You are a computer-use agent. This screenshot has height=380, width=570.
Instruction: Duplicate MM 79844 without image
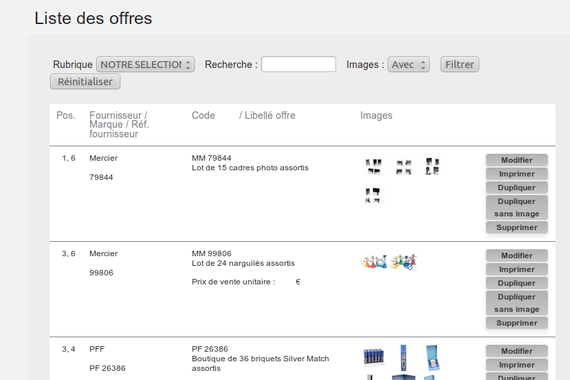[517, 207]
